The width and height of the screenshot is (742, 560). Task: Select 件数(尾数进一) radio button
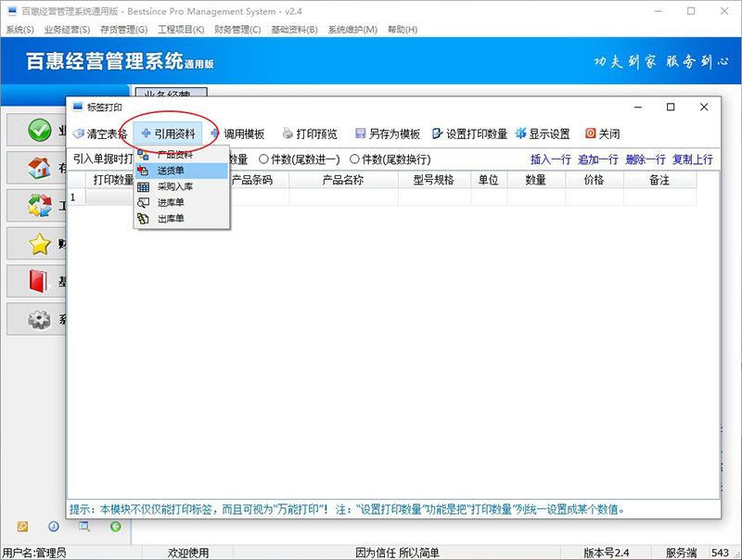263,159
